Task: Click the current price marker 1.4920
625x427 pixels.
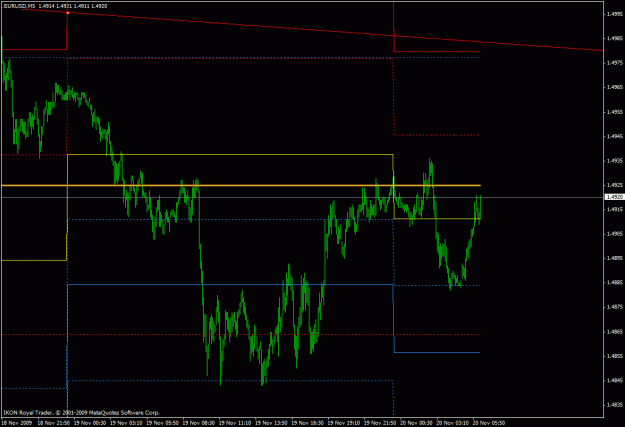Action: coord(614,197)
